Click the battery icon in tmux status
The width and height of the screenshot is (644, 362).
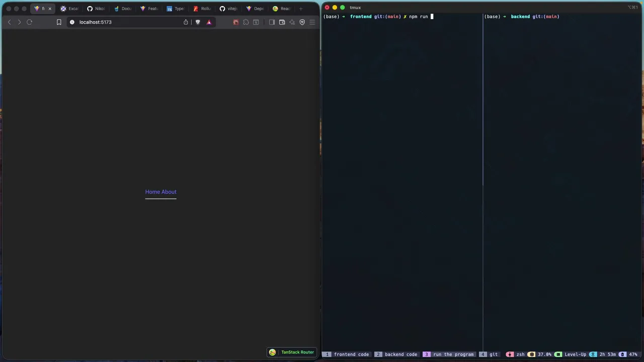click(x=622, y=354)
